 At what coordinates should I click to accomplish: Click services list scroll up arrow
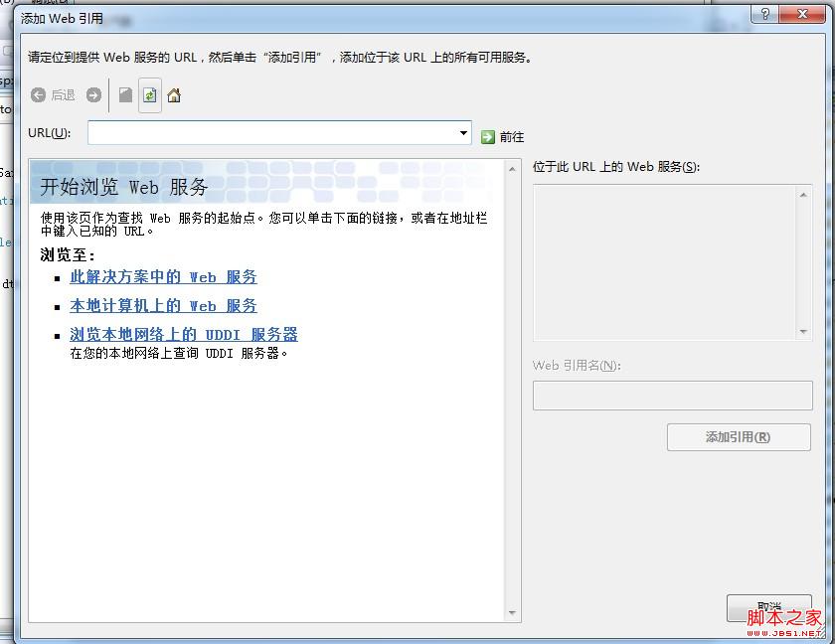tap(804, 195)
